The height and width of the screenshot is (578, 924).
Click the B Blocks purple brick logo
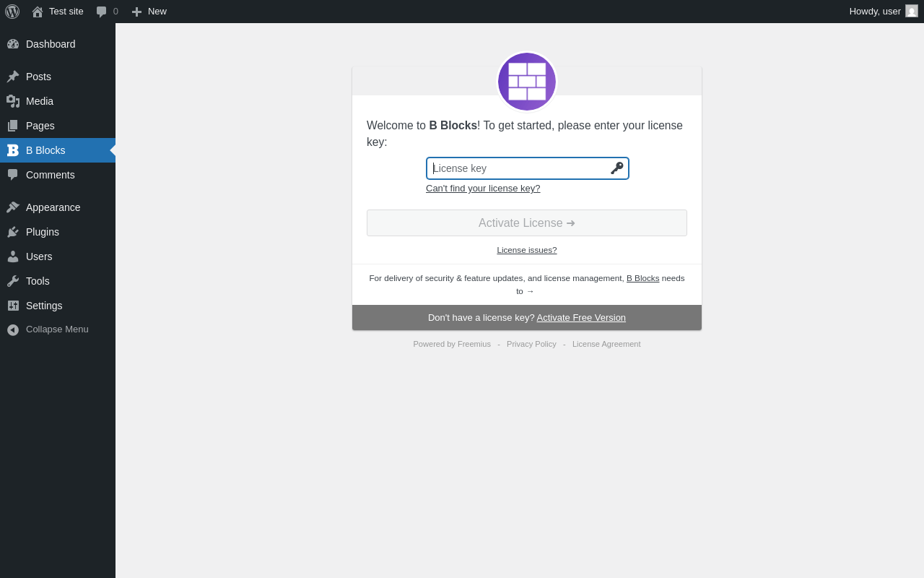coord(527,82)
